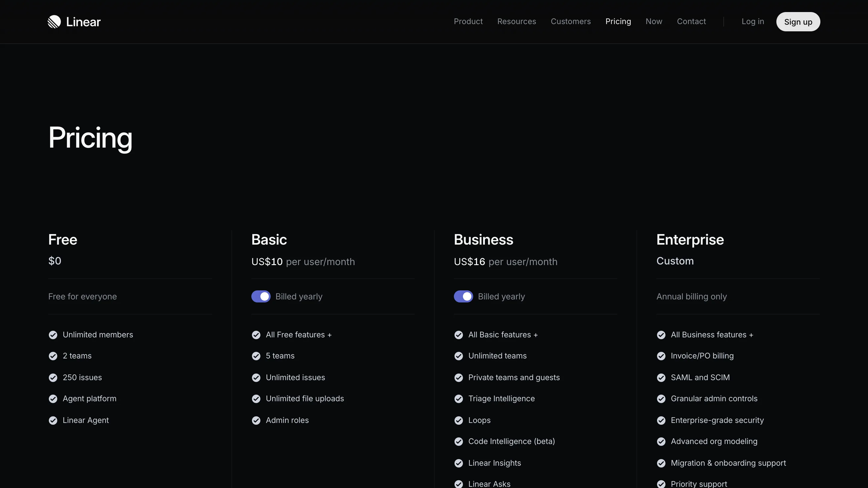Click checkmark icon beside Invoice/PO billing

pos(661,356)
